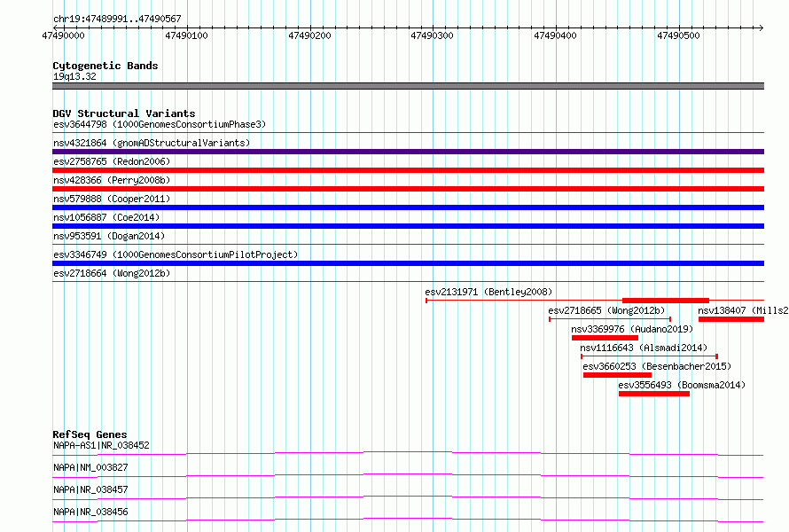Click the blue bar under esv3346749
789x532 pixels.
(x=408, y=263)
